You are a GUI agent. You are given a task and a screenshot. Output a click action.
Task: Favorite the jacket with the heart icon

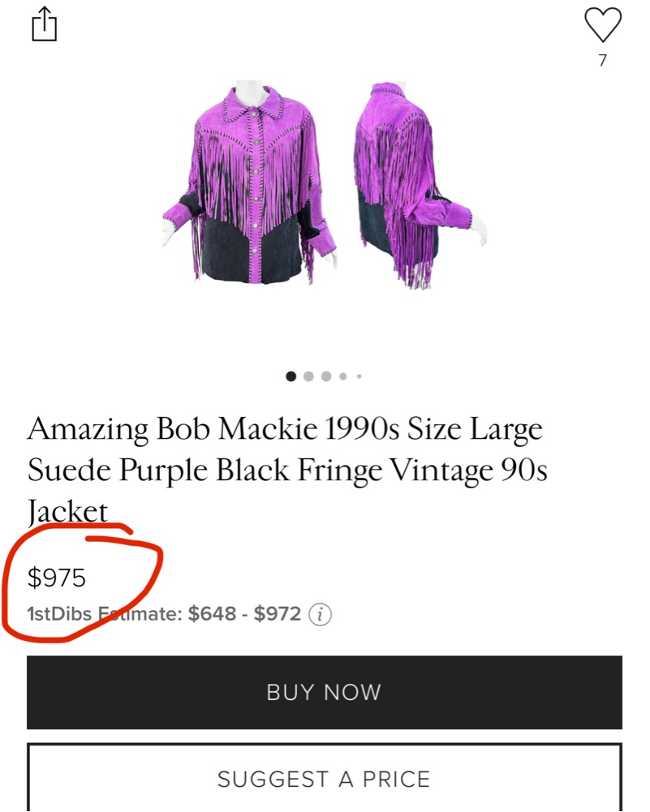[603, 25]
